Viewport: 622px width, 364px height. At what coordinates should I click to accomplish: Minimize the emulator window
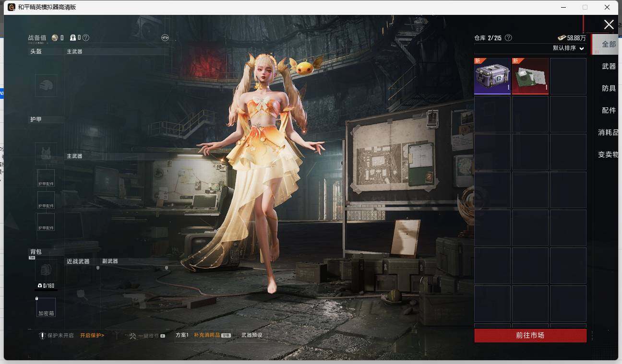562,7
